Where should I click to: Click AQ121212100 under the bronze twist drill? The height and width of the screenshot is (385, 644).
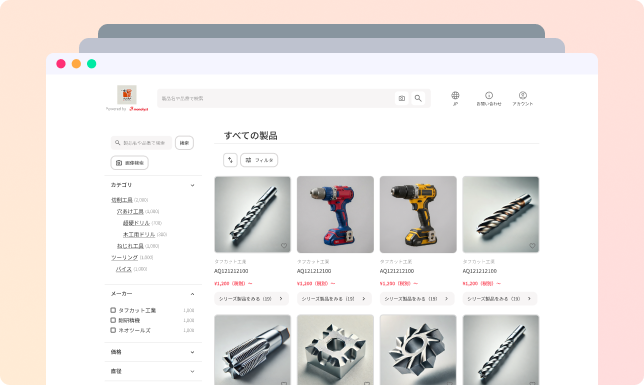(480, 271)
